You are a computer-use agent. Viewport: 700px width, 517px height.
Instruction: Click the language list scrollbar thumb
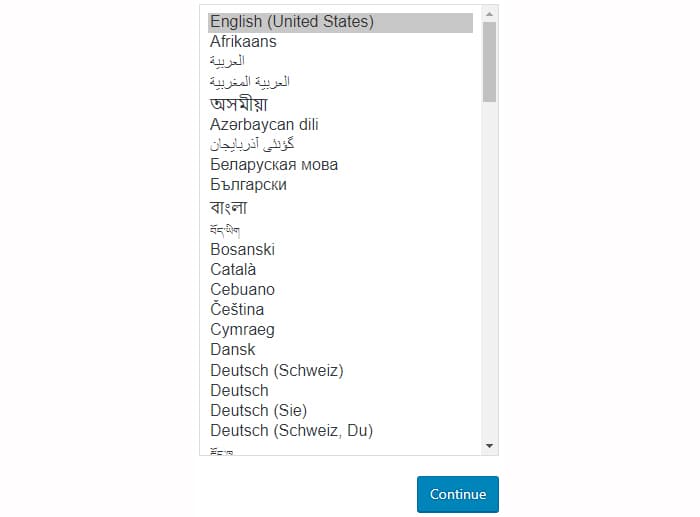pyautogui.click(x=489, y=62)
